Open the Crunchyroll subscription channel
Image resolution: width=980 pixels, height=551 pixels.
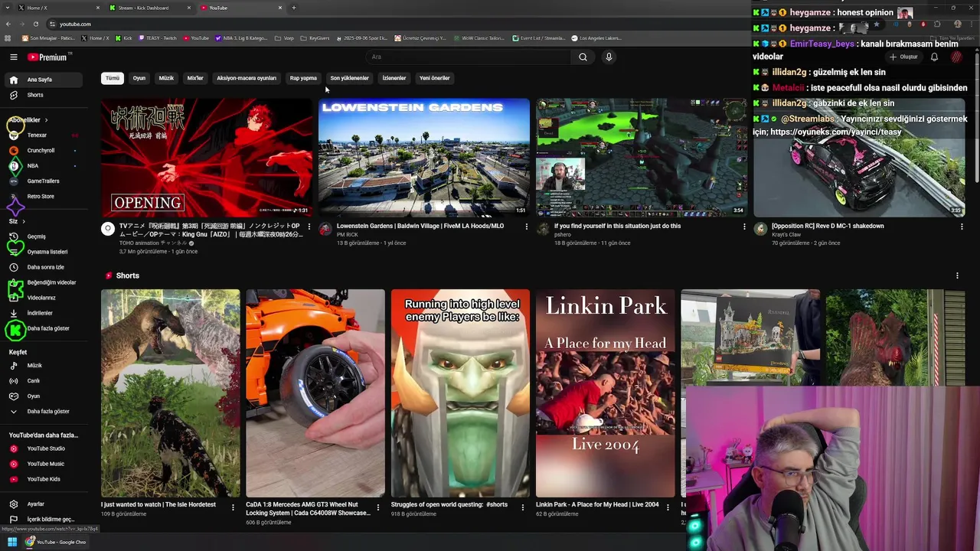point(44,151)
